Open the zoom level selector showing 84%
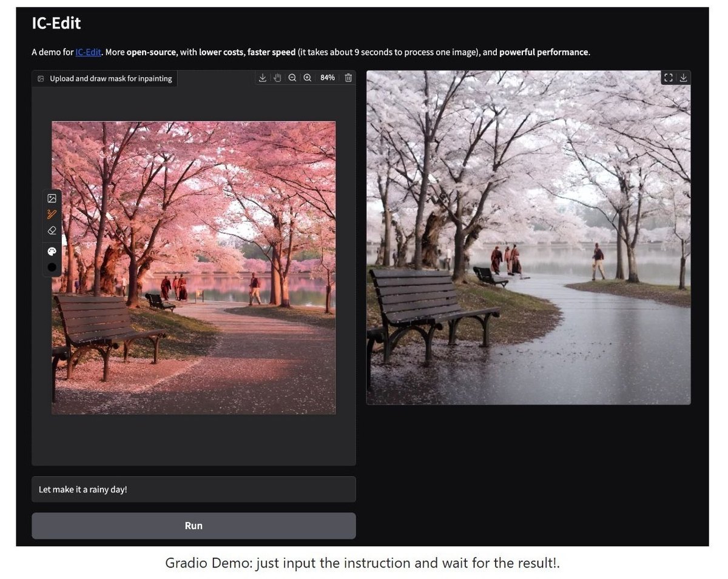The height and width of the screenshot is (579, 728). tap(327, 78)
